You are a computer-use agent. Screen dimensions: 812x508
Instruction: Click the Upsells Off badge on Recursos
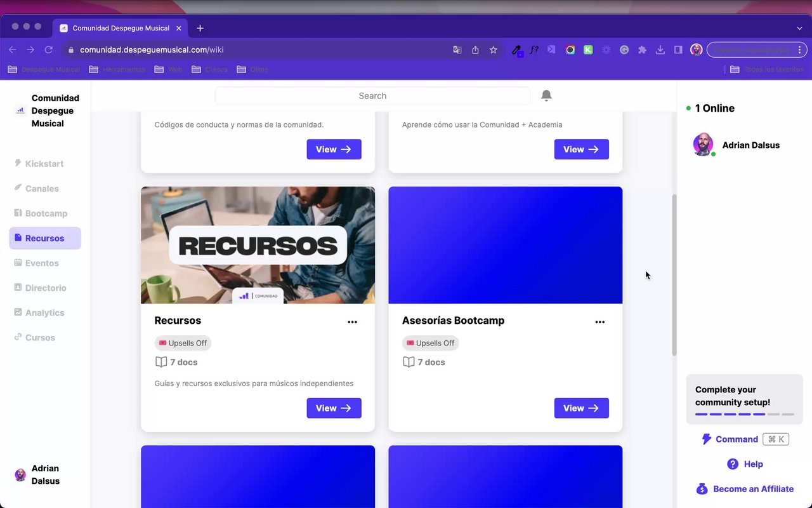(x=183, y=343)
